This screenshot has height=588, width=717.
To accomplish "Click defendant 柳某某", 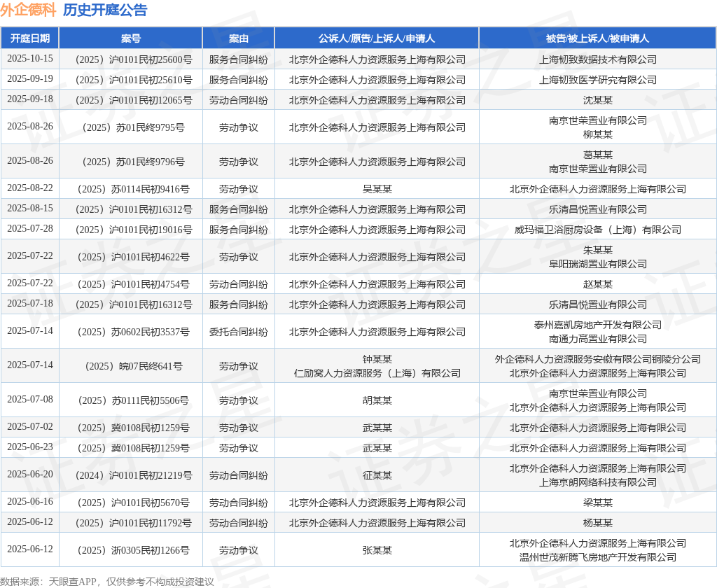I will 598,134.
